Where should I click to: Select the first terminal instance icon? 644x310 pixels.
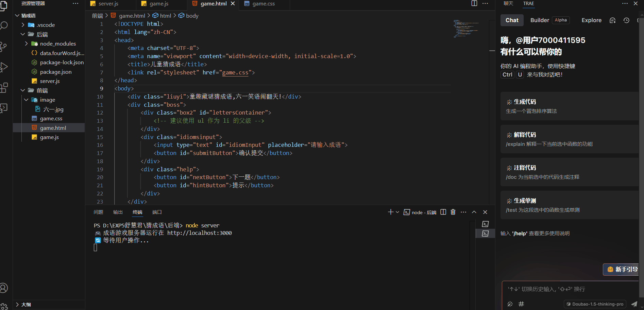485,224
